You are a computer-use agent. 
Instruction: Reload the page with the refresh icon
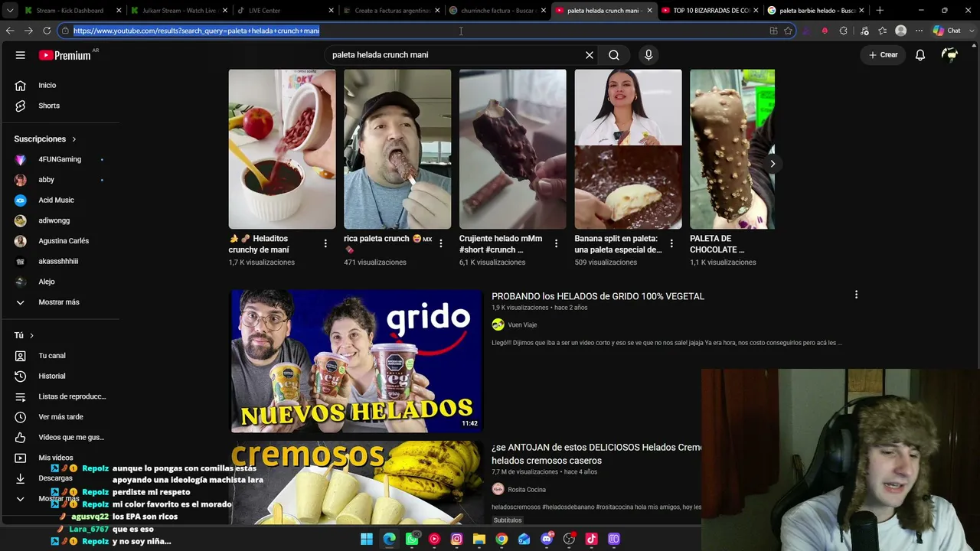point(47,31)
